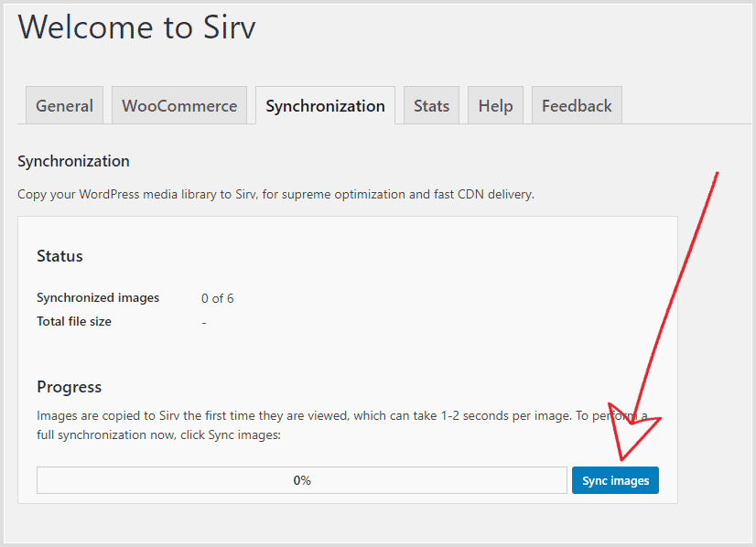Open the Stats tab
Image resolution: width=756 pixels, height=547 pixels.
click(x=431, y=105)
